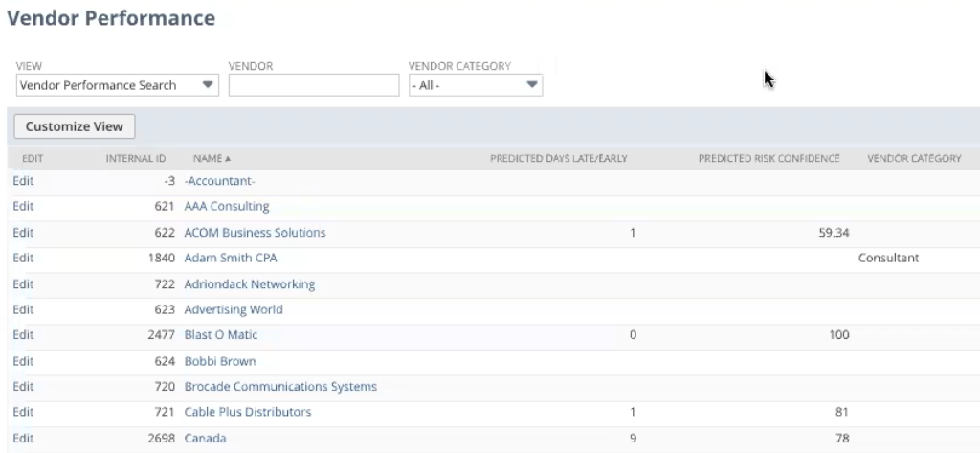980x453 pixels.
Task: Select the 78 risk confidence value
Action: [x=842, y=438]
